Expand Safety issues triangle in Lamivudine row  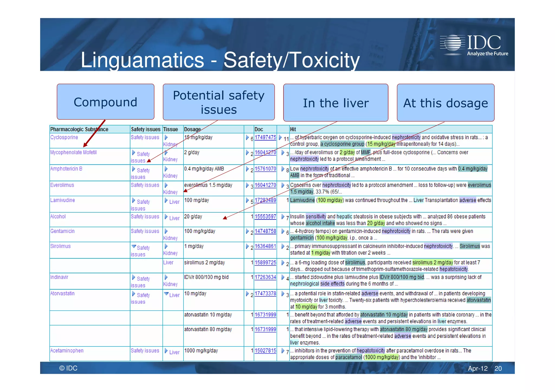[x=134, y=200]
